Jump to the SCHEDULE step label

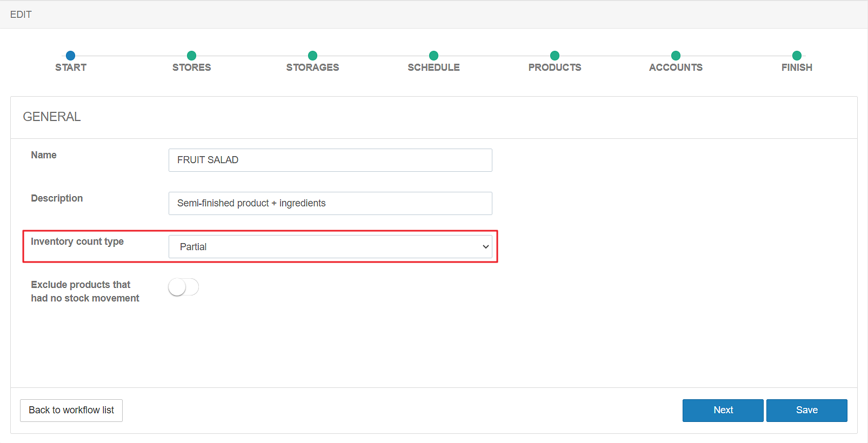point(433,68)
